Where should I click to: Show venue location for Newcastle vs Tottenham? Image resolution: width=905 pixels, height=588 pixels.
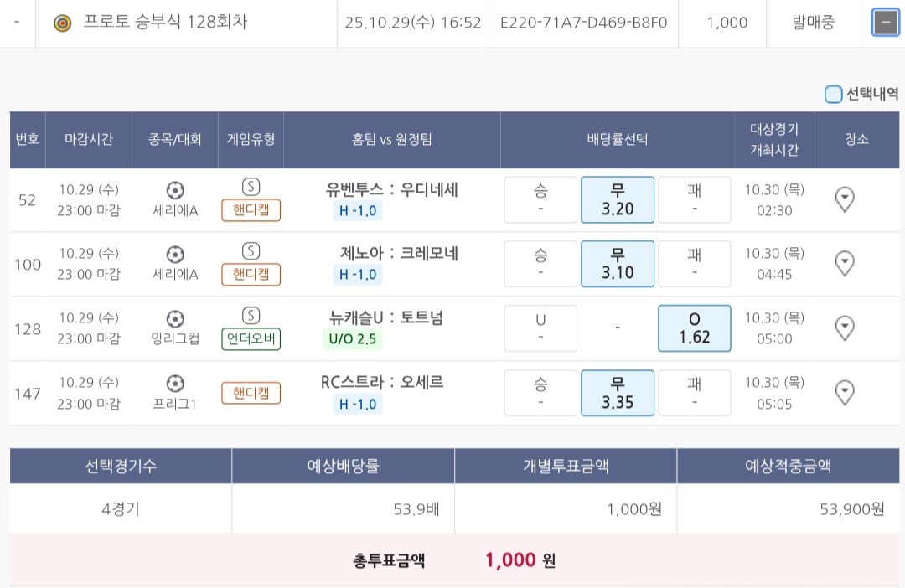pos(846,328)
